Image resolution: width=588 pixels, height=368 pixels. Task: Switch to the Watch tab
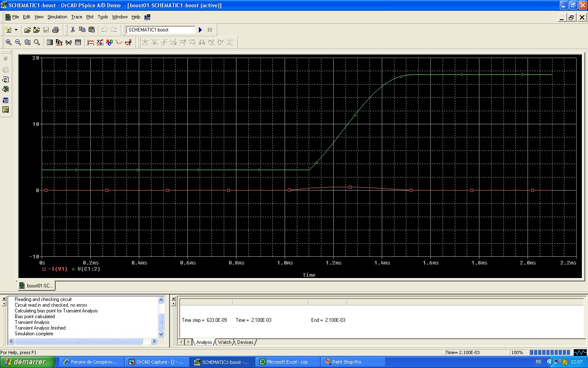click(225, 342)
